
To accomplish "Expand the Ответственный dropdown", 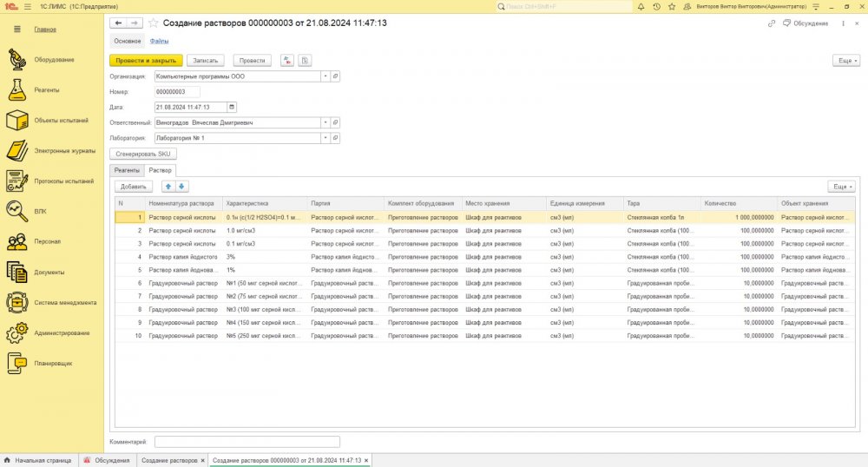I will tap(325, 122).
